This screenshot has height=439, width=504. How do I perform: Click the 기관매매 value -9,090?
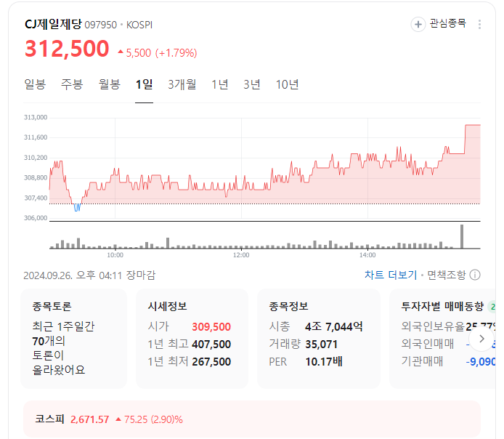(x=481, y=361)
